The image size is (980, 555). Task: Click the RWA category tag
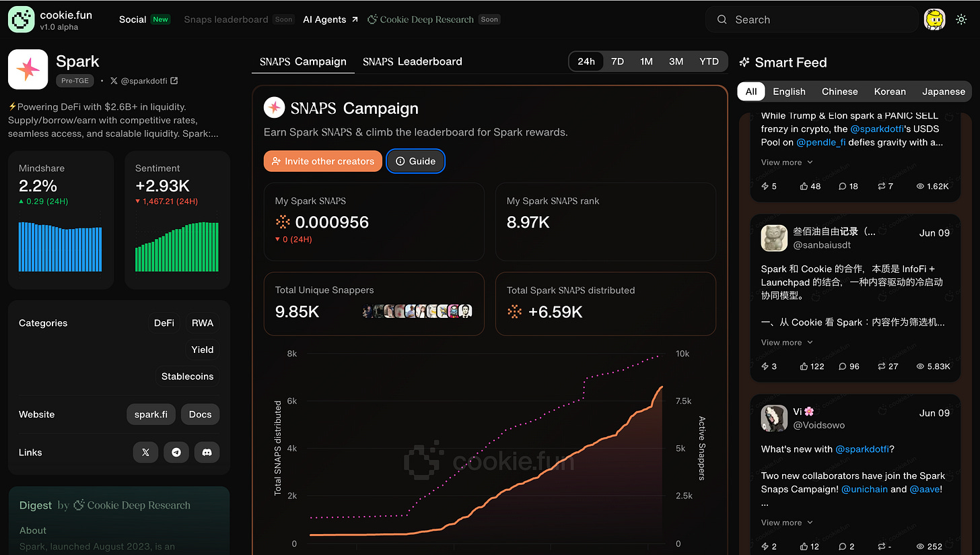point(203,323)
